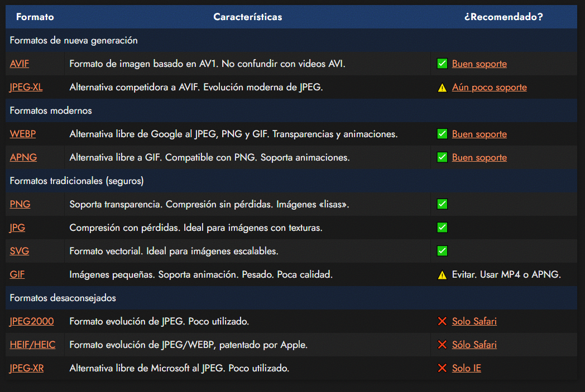Click the green checkmark icon in AVIF row
The height and width of the screenshot is (392, 585).
(x=442, y=64)
